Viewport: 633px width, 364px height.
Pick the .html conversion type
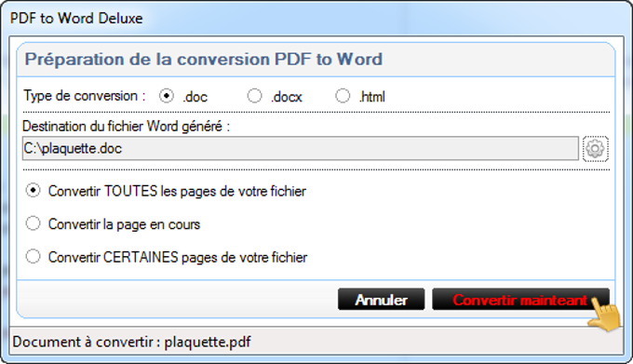343,96
